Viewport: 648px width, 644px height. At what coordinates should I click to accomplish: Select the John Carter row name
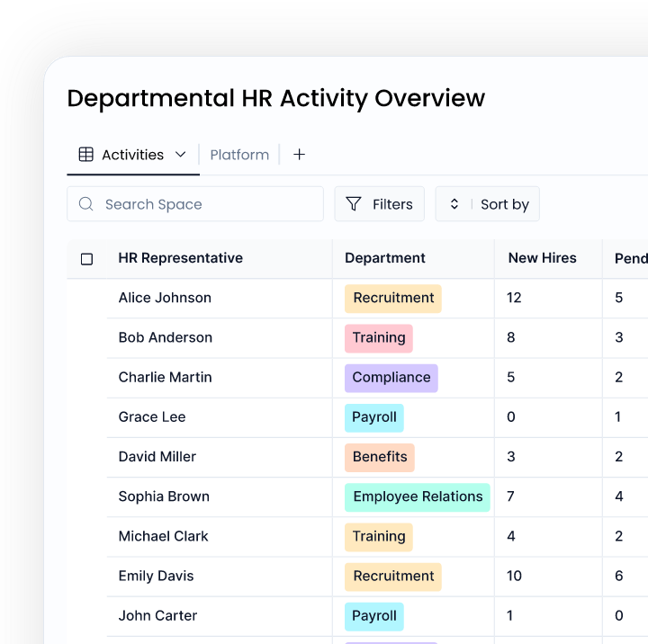click(157, 615)
